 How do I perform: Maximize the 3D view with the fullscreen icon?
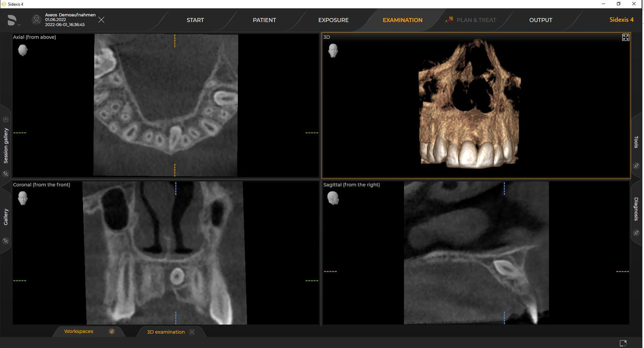coord(625,37)
